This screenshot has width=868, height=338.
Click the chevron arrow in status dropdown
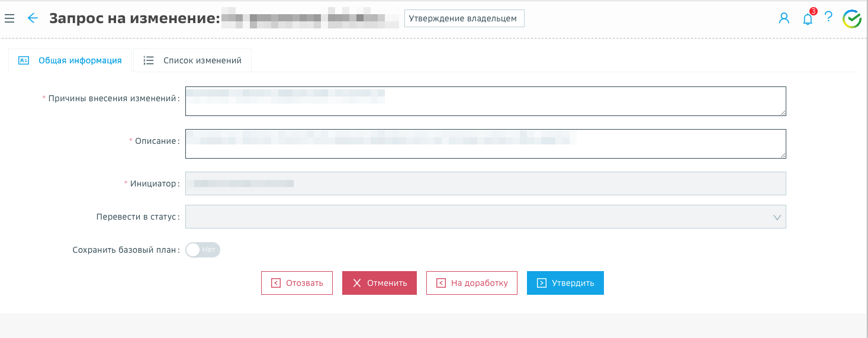tap(777, 217)
